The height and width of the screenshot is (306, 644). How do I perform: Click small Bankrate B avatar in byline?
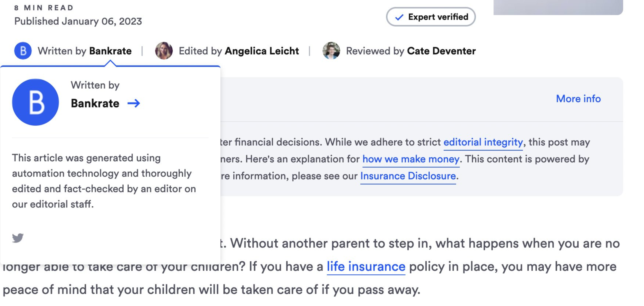(x=23, y=51)
